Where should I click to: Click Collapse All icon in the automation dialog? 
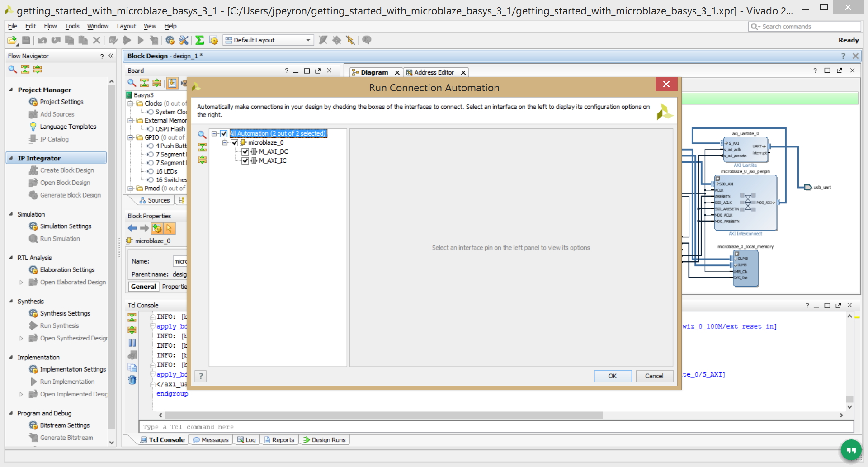click(x=202, y=147)
